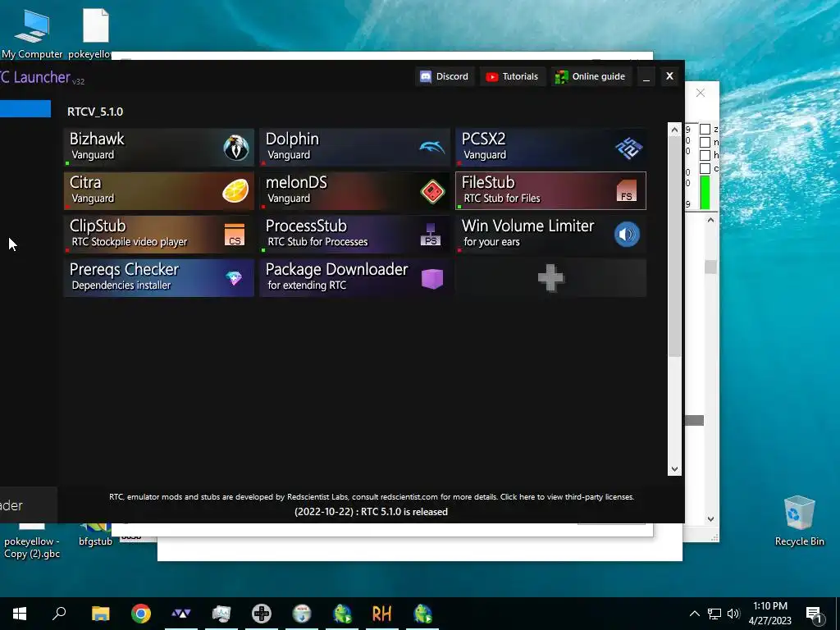840x630 pixels.
Task: Show hidden system tray icons
Action: 694,614
